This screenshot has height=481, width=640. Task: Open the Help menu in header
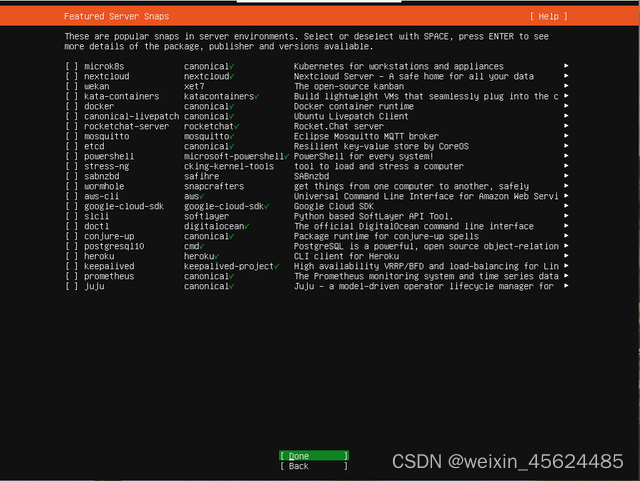(549, 16)
